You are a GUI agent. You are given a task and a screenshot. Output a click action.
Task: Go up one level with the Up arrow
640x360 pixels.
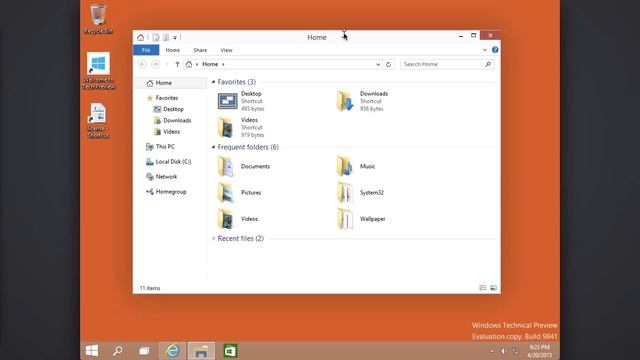(x=177, y=64)
